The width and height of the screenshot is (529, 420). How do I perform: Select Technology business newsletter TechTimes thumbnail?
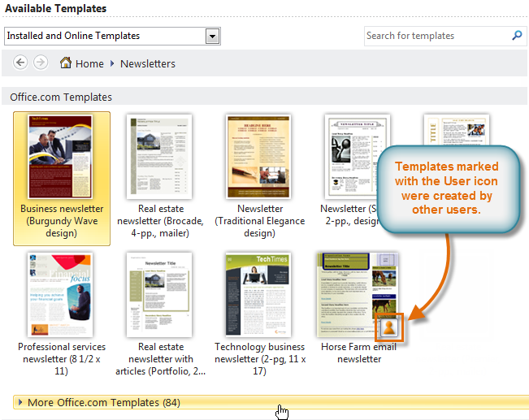tap(259, 294)
